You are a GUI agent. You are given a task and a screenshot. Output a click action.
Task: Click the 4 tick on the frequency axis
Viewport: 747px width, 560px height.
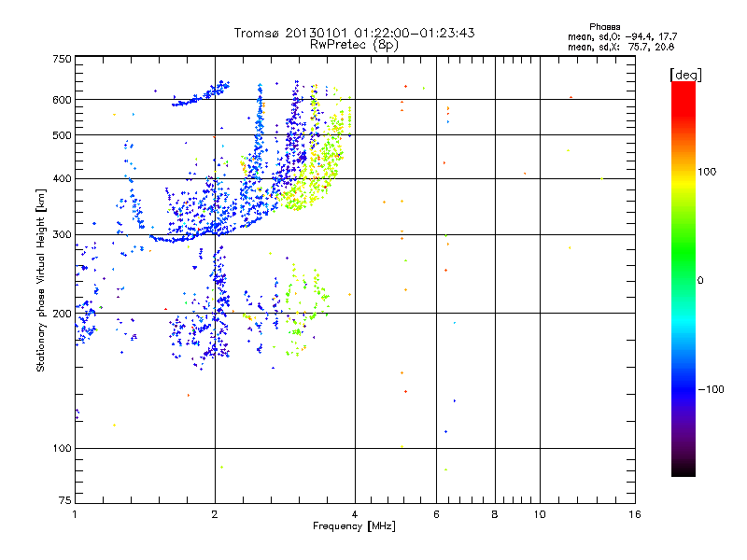coord(355,514)
